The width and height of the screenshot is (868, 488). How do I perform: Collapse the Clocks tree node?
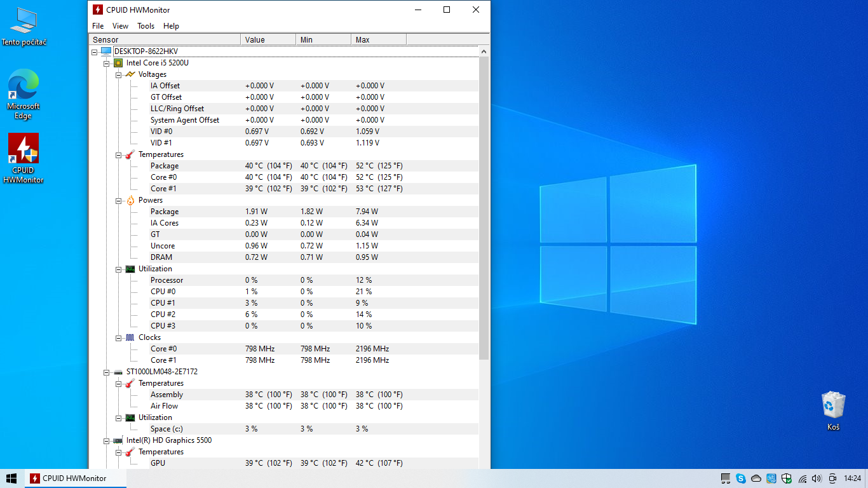(x=119, y=337)
